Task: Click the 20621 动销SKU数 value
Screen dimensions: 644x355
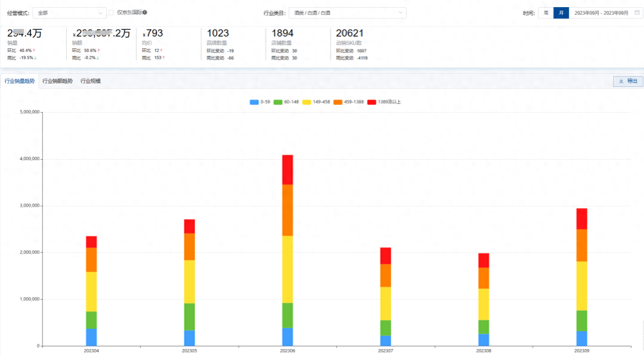Action: [x=349, y=33]
